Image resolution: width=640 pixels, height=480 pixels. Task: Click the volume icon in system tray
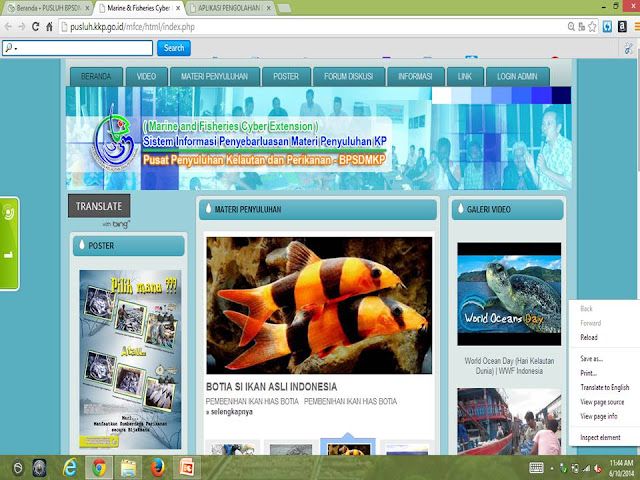pos(598,468)
